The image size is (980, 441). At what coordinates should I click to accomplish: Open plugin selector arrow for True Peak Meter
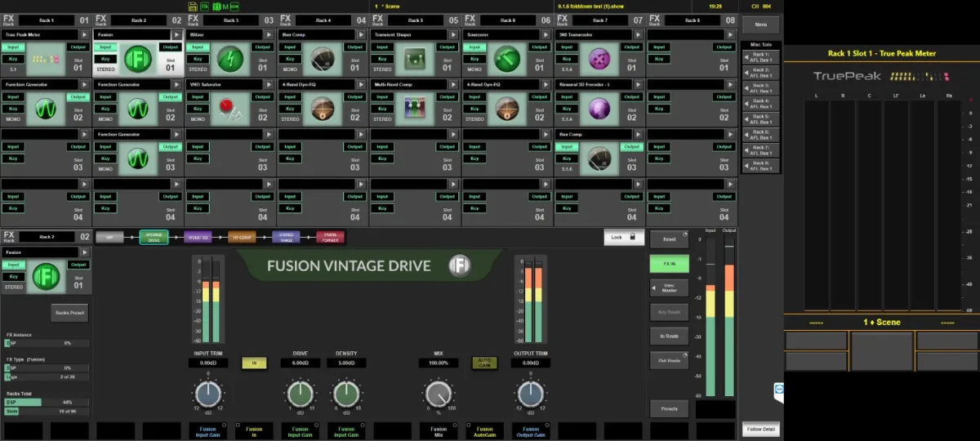coord(85,35)
